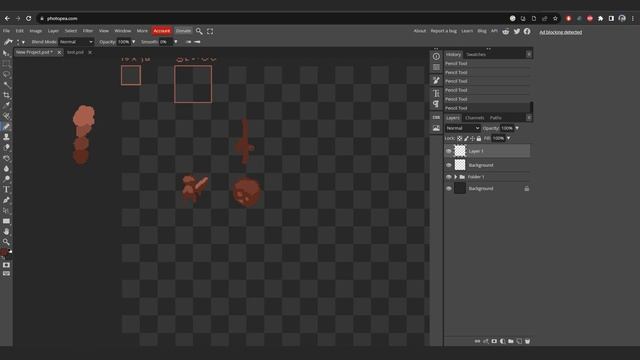This screenshot has width=640, height=360.
Task: Open the Smooth value dropdown arrow
Action: click(176, 42)
